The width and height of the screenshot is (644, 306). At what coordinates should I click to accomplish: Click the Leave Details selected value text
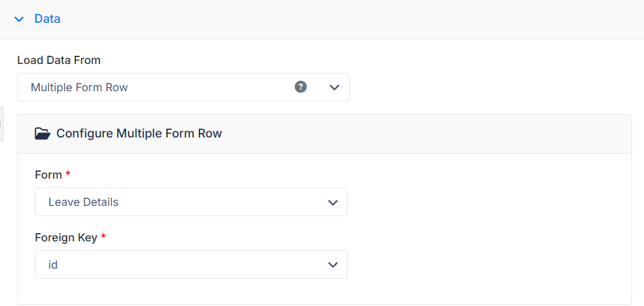84,202
